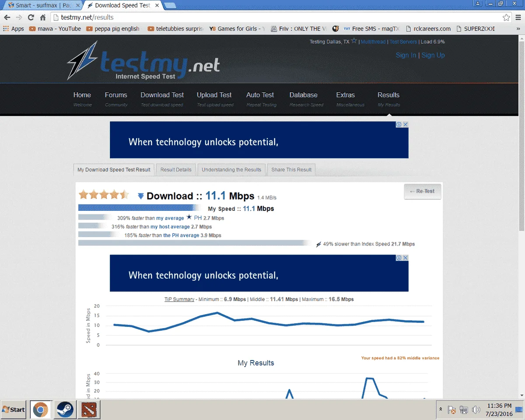Open the rclcareers.com bookmark
Screen dimensions: 525x420
[428, 29]
